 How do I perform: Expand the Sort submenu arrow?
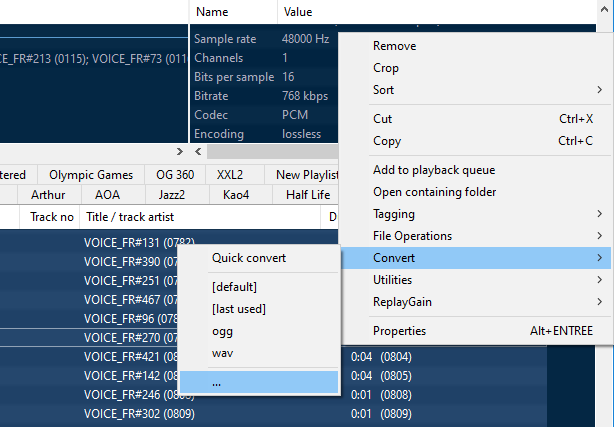click(599, 90)
